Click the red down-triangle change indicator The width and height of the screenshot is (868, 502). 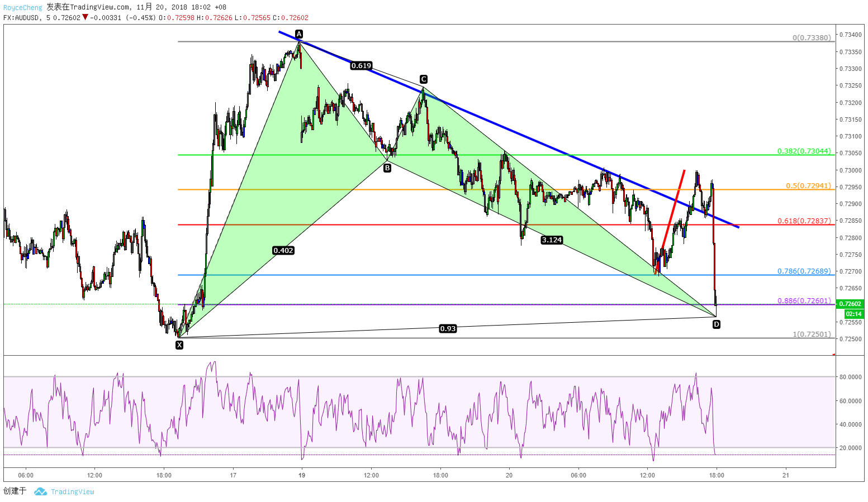85,17
